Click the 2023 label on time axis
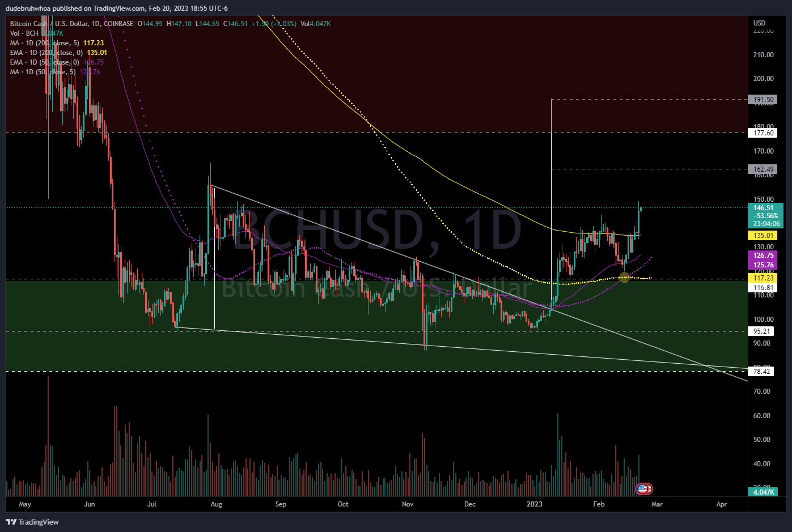 coord(535,504)
